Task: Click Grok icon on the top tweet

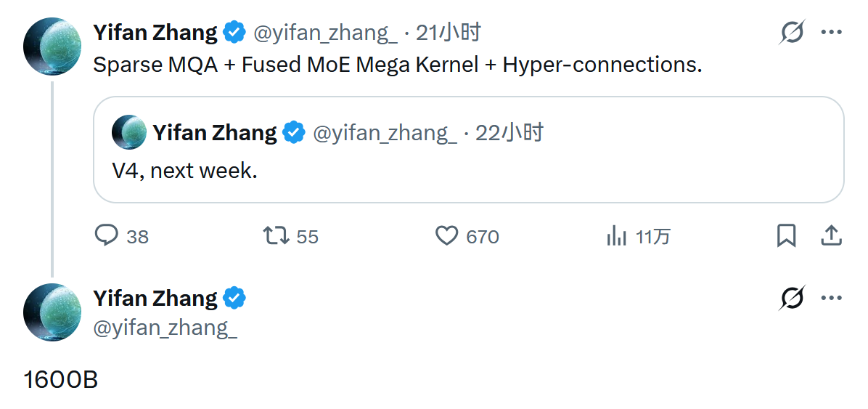Action: coord(792,33)
